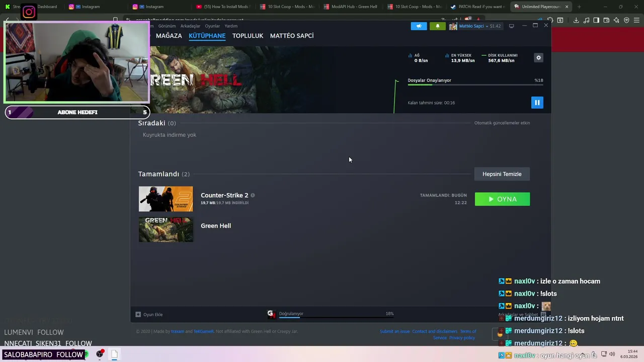Open the document app in taskbar

pyautogui.click(x=114, y=354)
